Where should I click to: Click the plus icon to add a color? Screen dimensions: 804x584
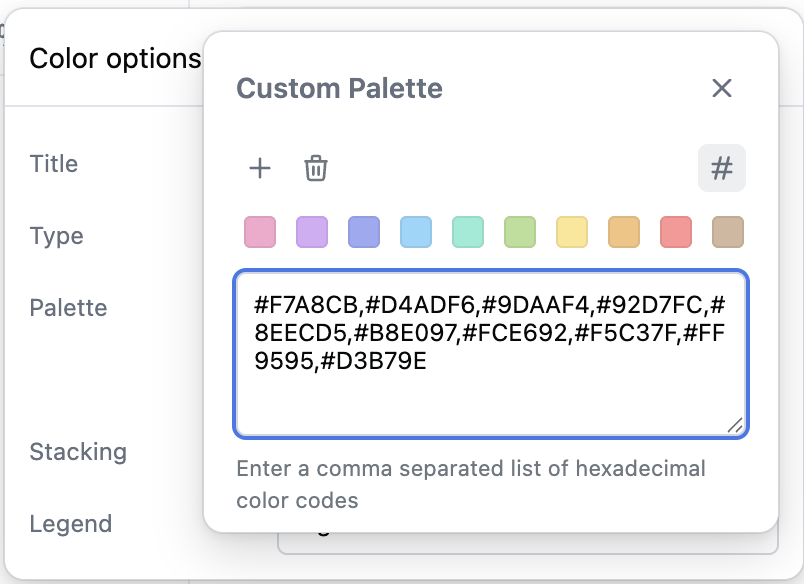pos(260,168)
